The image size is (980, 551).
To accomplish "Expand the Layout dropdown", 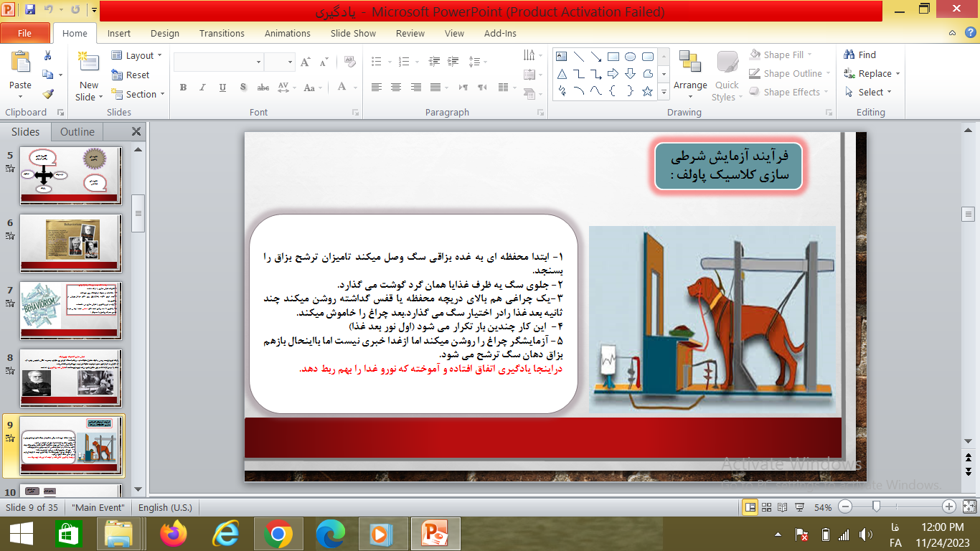I will 137,55.
